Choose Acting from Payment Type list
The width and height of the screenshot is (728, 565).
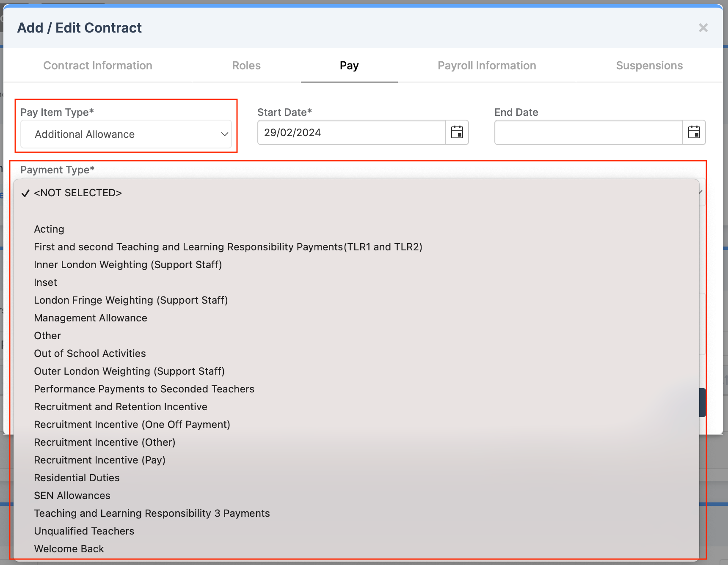click(x=49, y=229)
